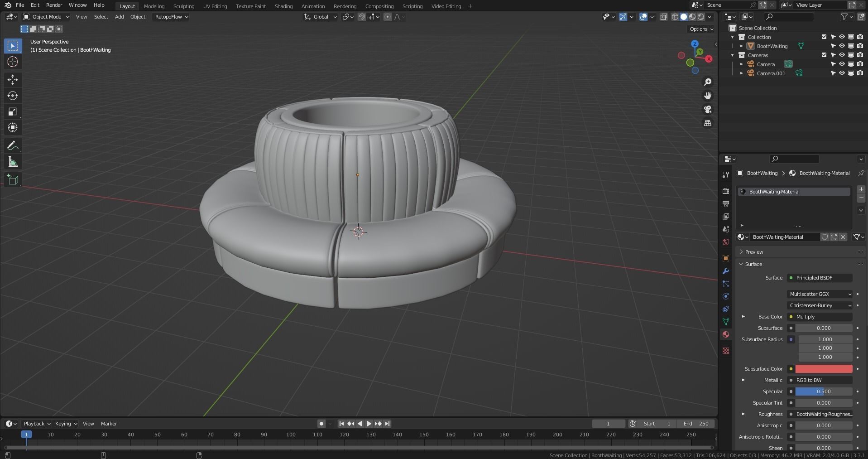868x459 pixels.
Task: Switch to the UV Editing workspace tab
Action: pos(215,6)
